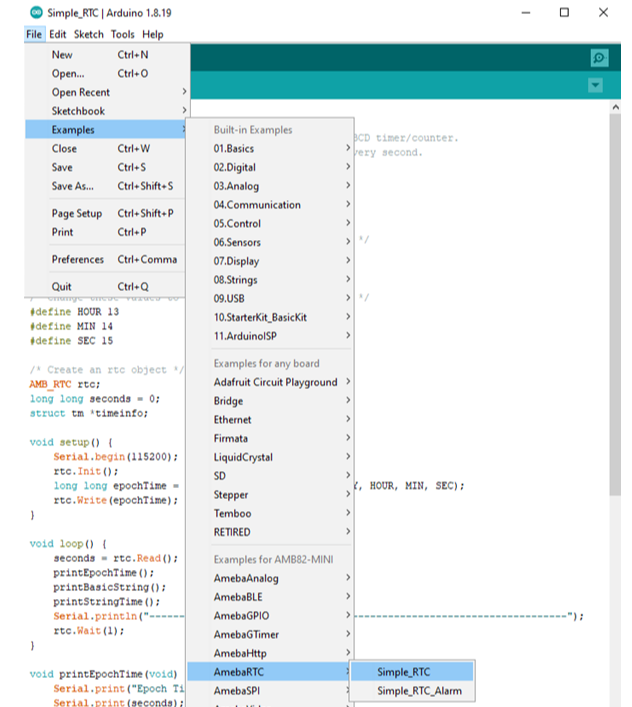Expand the 02.Digital examples
The width and height of the screenshot is (632, 707).
270,167
